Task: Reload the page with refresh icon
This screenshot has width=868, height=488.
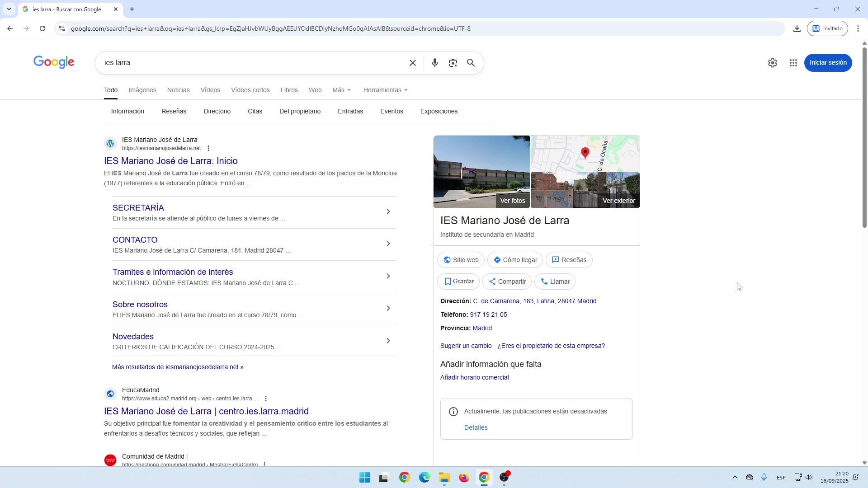Action: coord(42,28)
